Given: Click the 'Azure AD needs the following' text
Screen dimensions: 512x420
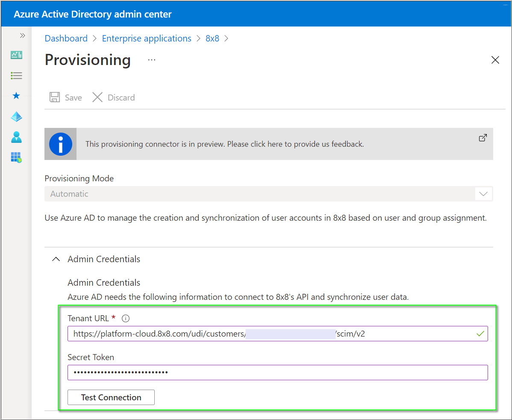Looking at the screenshot, I should (x=238, y=297).
